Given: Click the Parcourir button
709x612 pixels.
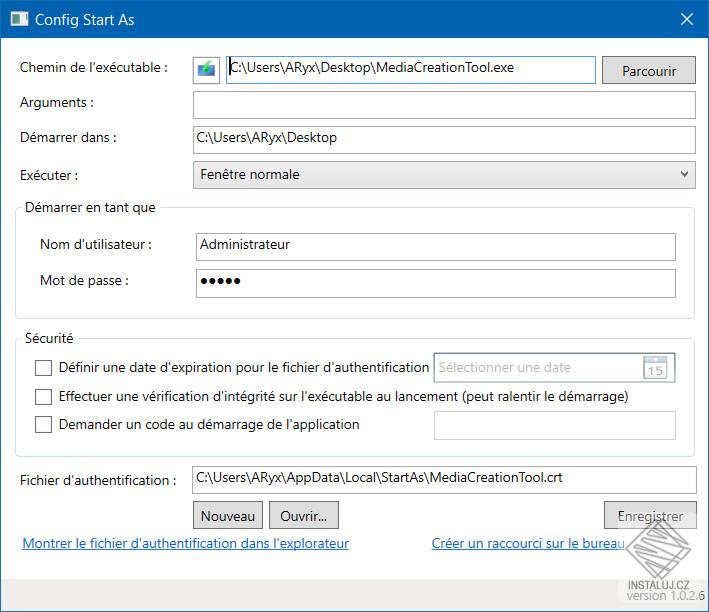Looking at the screenshot, I should 649,70.
